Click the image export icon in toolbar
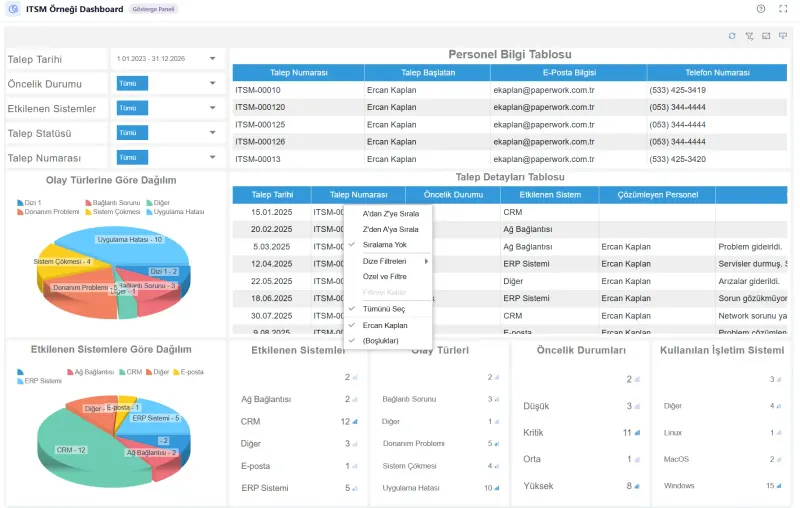The image size is (800, 508). tap(766, 36)
